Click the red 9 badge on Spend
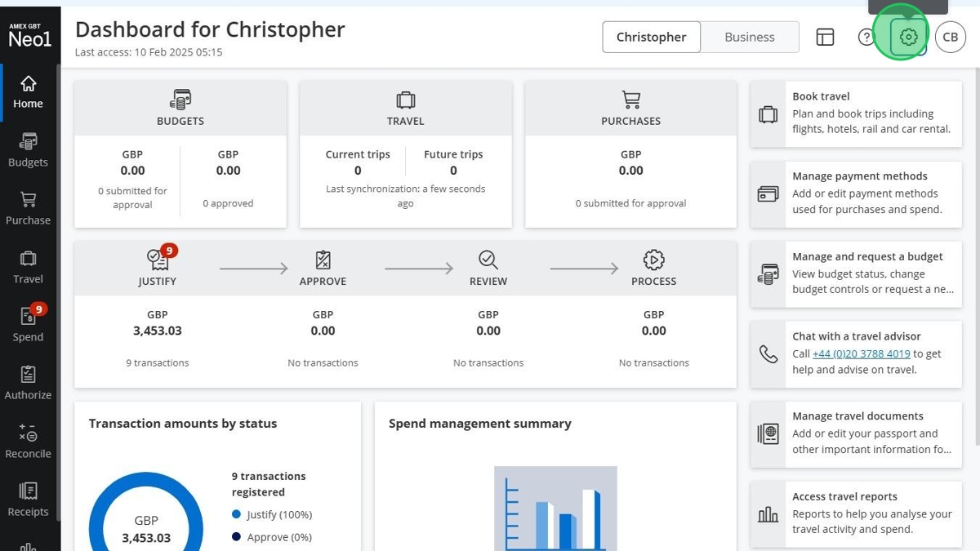Viewport: 980px width, 551px height. click(x=38, y=309)
